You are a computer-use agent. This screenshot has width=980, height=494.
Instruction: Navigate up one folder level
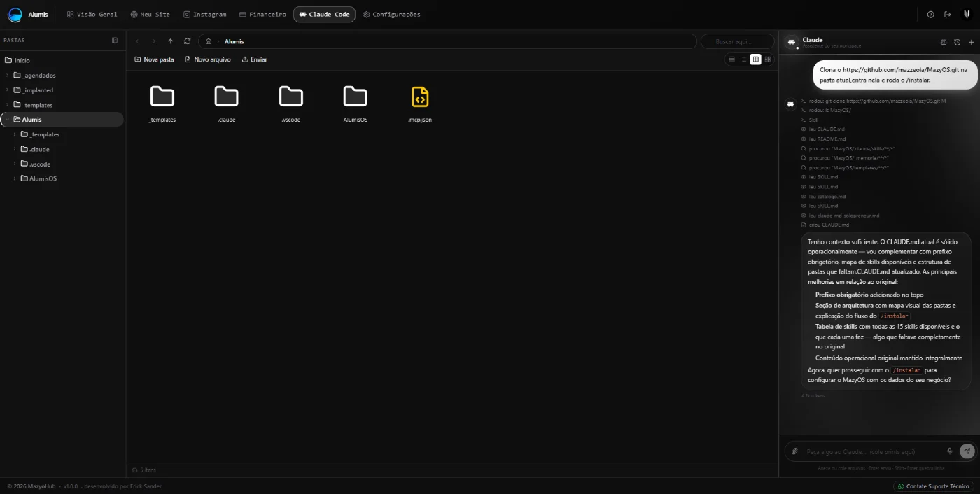(170, 41)
